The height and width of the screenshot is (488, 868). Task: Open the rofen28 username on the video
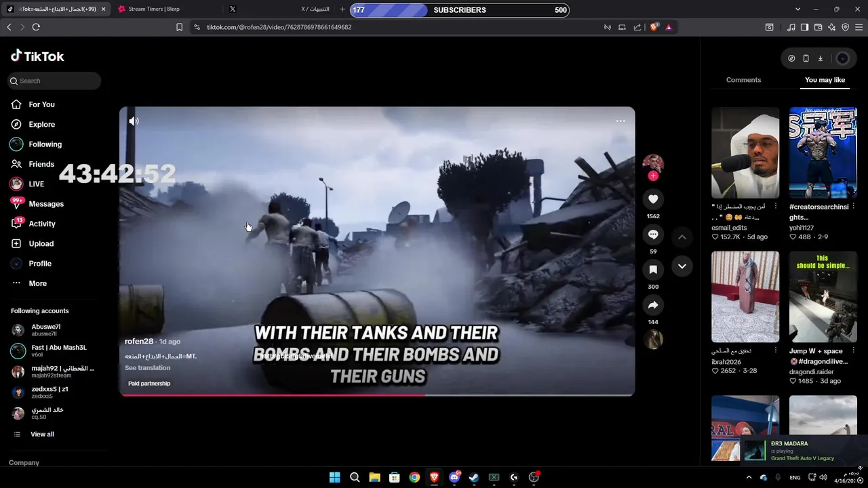pyautogui.click(x=139, y=342)
